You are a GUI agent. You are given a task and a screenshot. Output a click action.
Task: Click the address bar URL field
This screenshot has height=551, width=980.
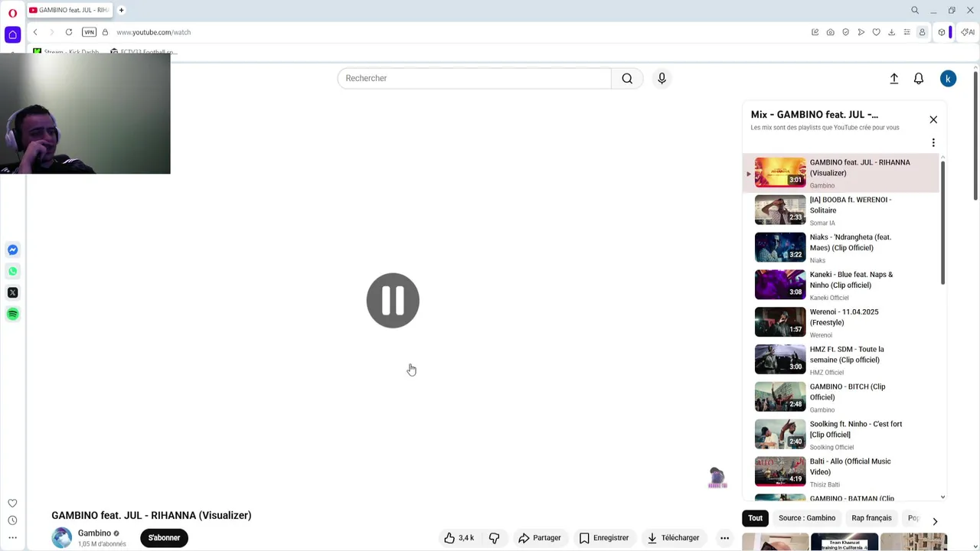459,32
